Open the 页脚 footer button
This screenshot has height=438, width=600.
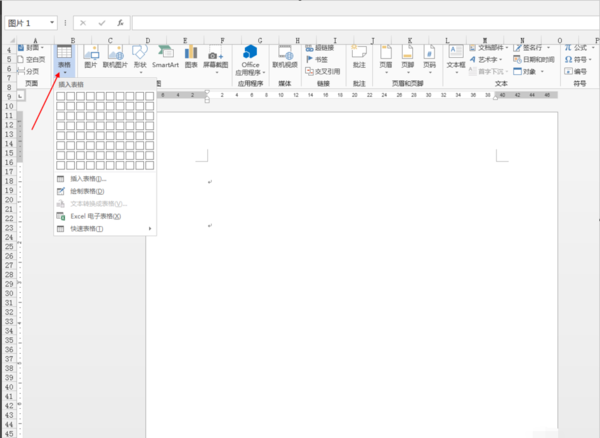click(x=408, y=58)
